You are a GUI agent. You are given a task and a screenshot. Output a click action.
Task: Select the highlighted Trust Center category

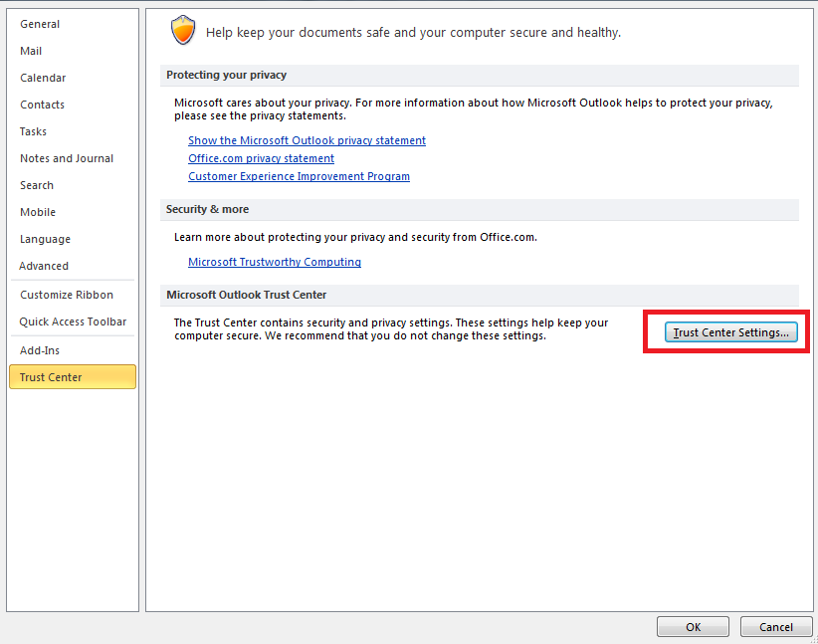click(x=51, y=377)
